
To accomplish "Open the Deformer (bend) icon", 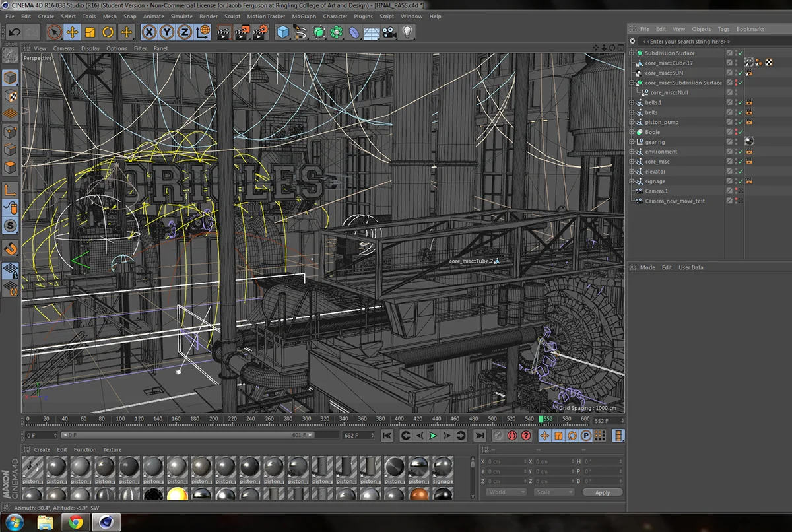I will (x=354, y=32).
